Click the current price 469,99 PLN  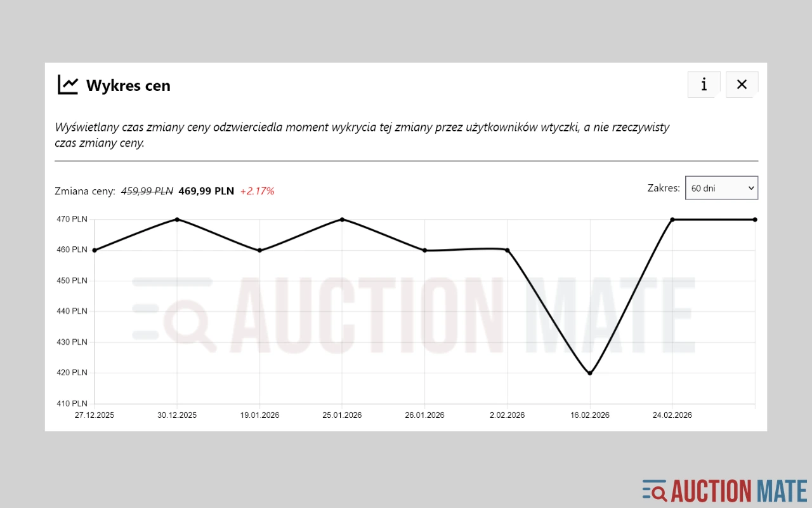pyautogui.click(x=206, y=191)
